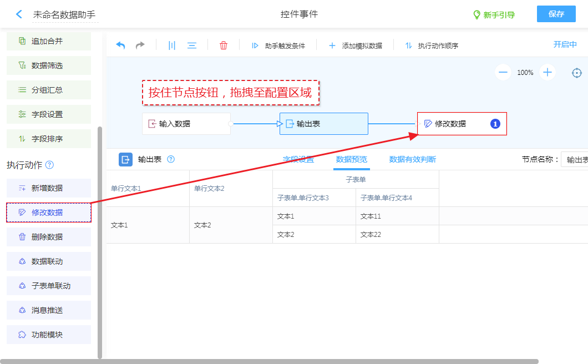Viewport: 588px width, 364px height.
Task: Click help icon beside 执行动作 heading
Action: click(50, 165)
